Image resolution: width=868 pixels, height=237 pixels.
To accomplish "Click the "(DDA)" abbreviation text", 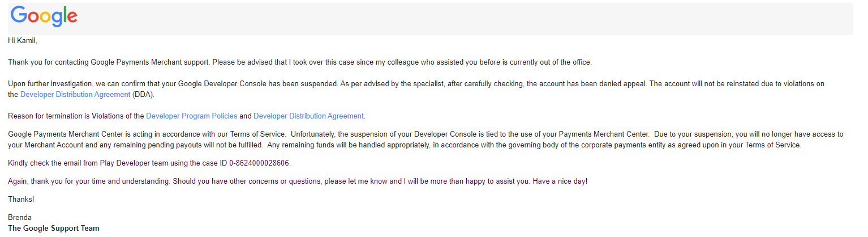I will [143, 94].
